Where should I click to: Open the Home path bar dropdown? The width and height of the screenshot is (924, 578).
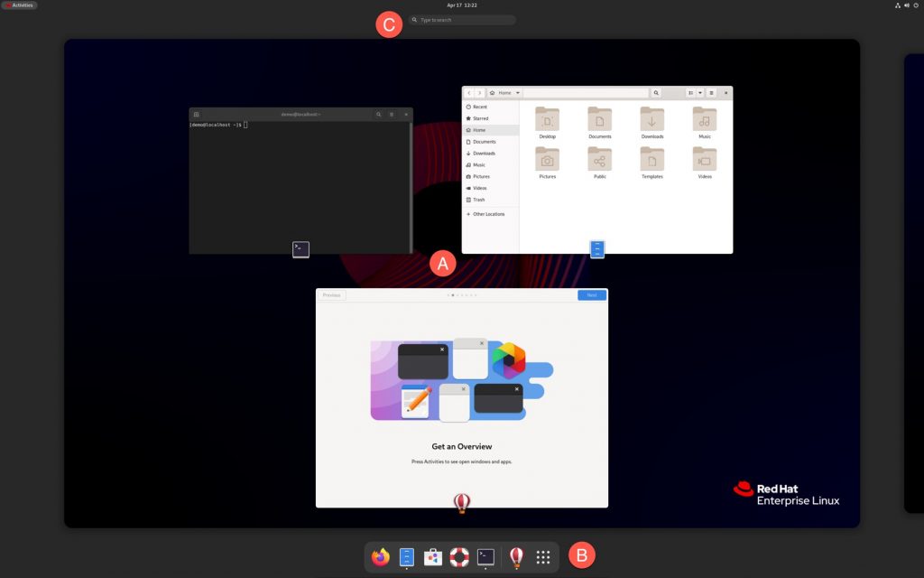pyautogui.click(x=517, y=92)
